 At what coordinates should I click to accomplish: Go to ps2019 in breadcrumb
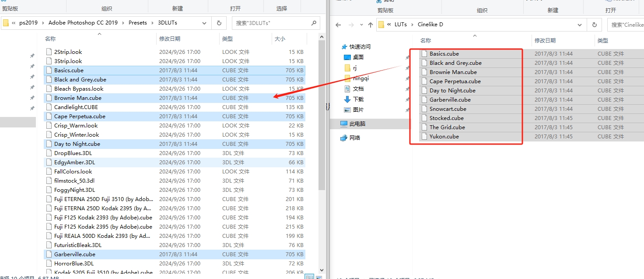tap(28, 23)
